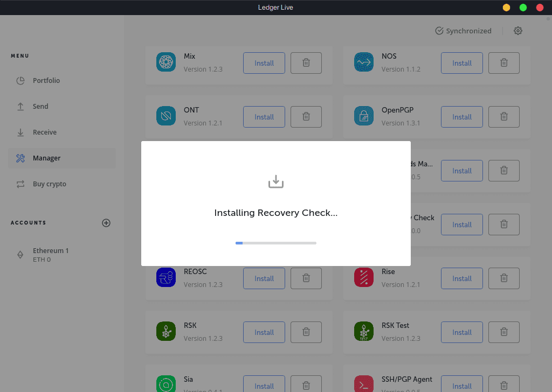Image resolution: width=552 pixels, height=392 pixels.
Task: Add a new account with plus icon
Action: click(x=106, y=223)
